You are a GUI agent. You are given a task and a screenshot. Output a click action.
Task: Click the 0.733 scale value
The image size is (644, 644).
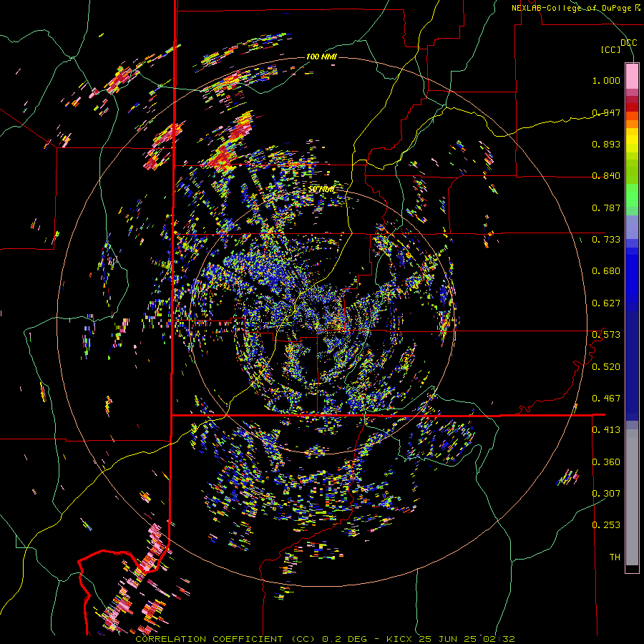606,240
